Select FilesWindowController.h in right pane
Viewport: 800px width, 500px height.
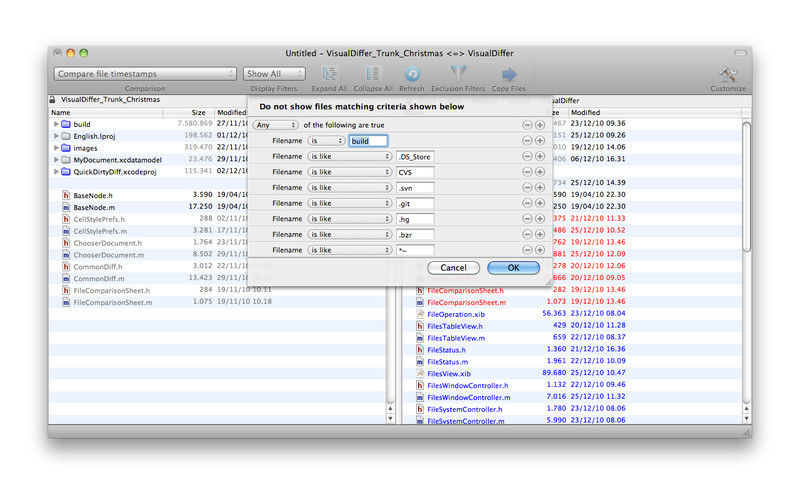(468, 385)
